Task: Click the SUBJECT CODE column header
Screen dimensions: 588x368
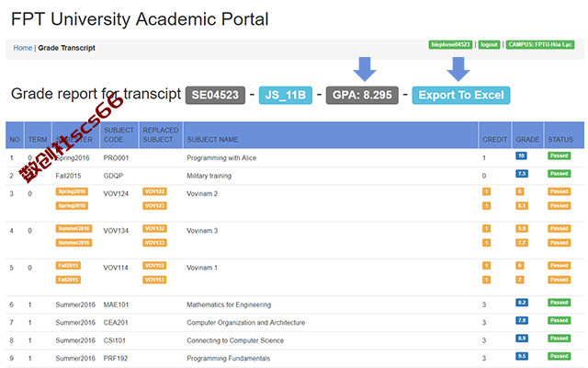Action: pos(119,135)
